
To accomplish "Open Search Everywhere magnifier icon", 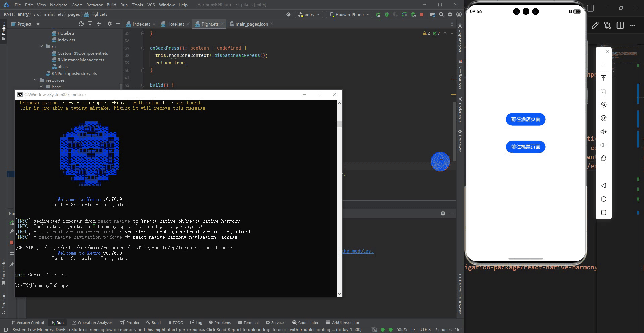I will point(441,14).
